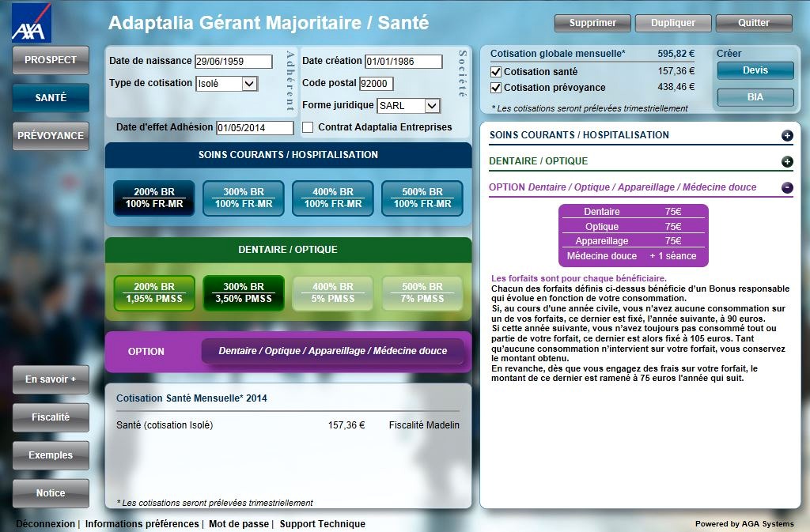Select Soins courants 300% BR 100% FR-MR
This screenshot has width=810, height=532.
click(x=244, y=198)
